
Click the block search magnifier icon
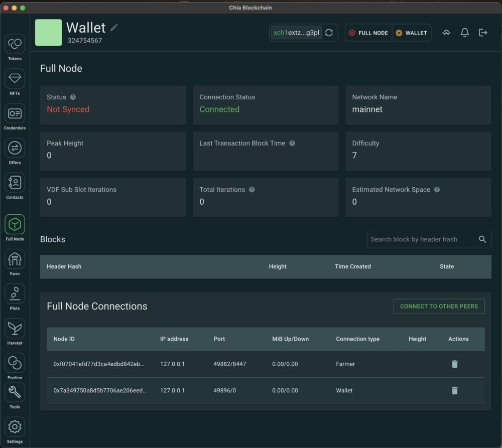pos(482,239)
